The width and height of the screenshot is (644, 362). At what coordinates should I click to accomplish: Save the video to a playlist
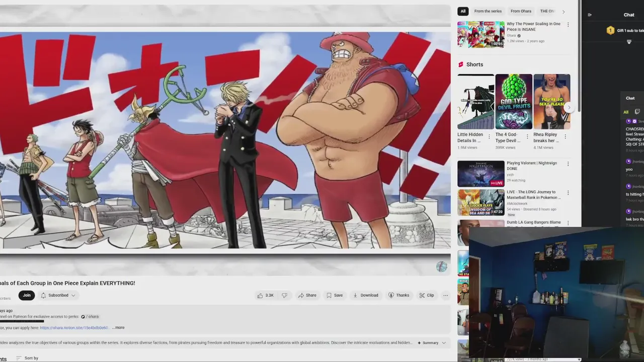335,295
